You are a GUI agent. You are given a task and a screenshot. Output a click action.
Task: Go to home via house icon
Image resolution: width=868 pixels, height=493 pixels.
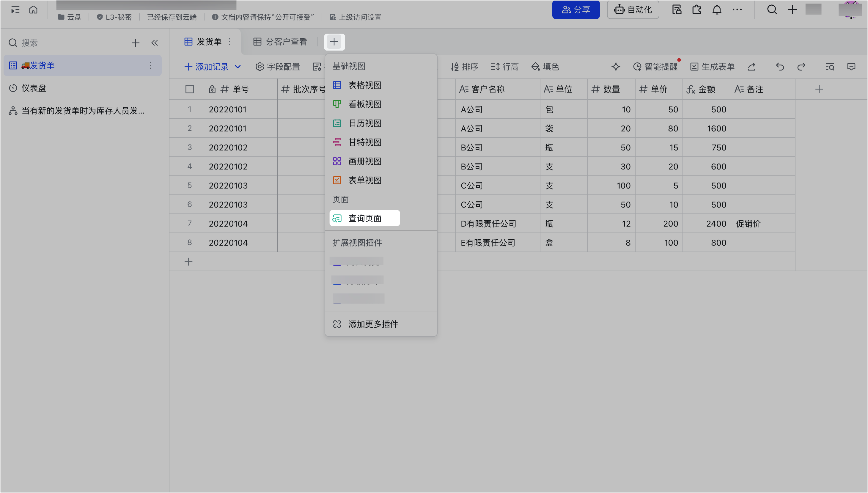coord(33,10)
